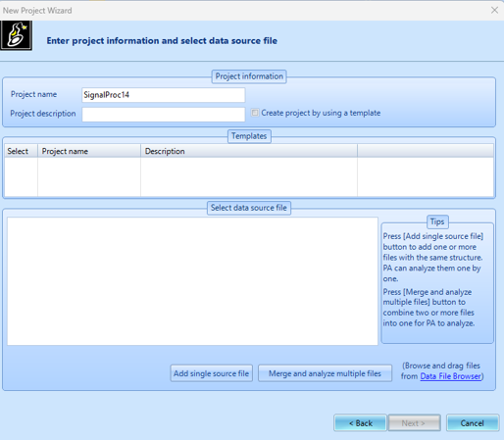504x440 pixels.
Task: Close the New Project Wizard window
Action: pos(494,10)
